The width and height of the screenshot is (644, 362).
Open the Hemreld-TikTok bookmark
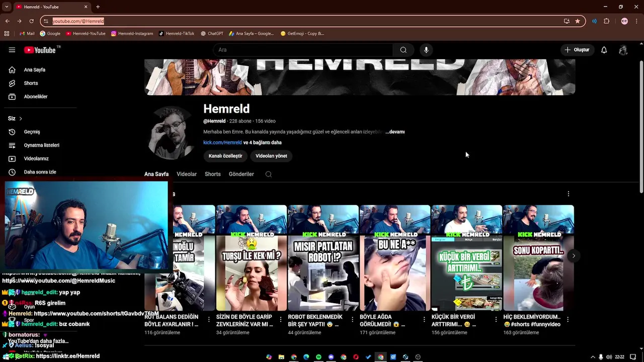[176, 34]
